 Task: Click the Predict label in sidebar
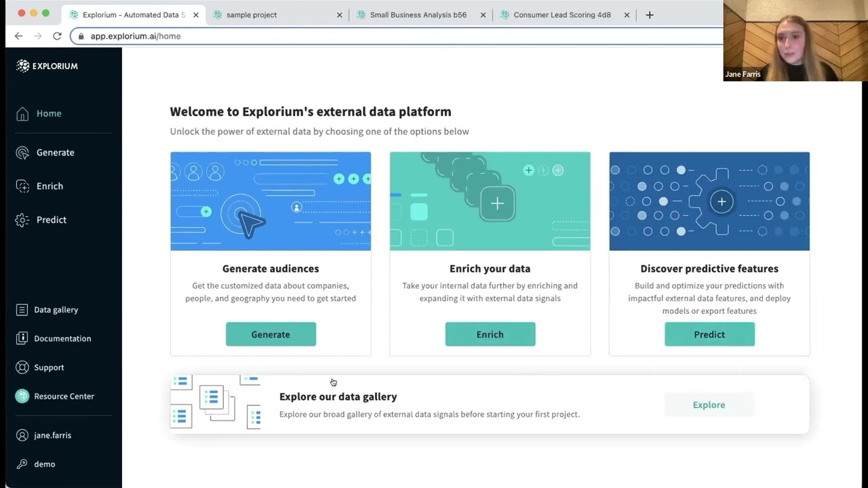coord(52,220)
